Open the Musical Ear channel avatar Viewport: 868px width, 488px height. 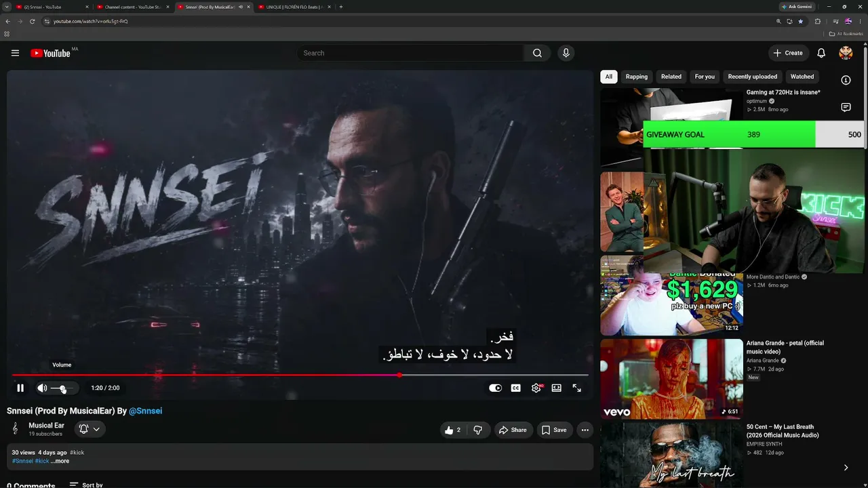click(x=15, y=428)
